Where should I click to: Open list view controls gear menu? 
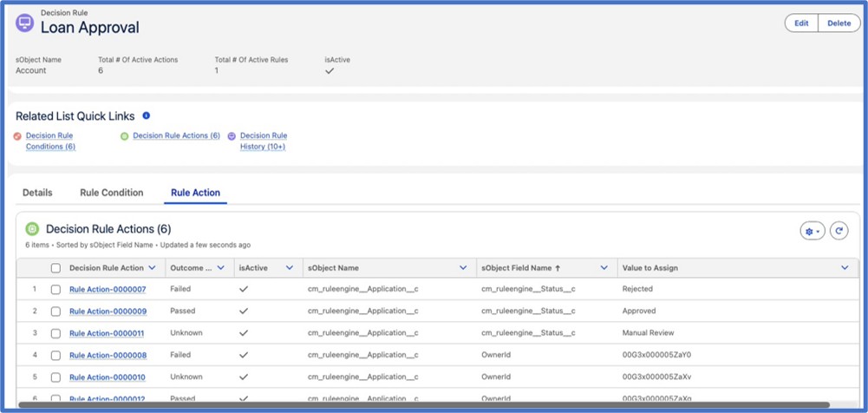click(x=813, y=231)
